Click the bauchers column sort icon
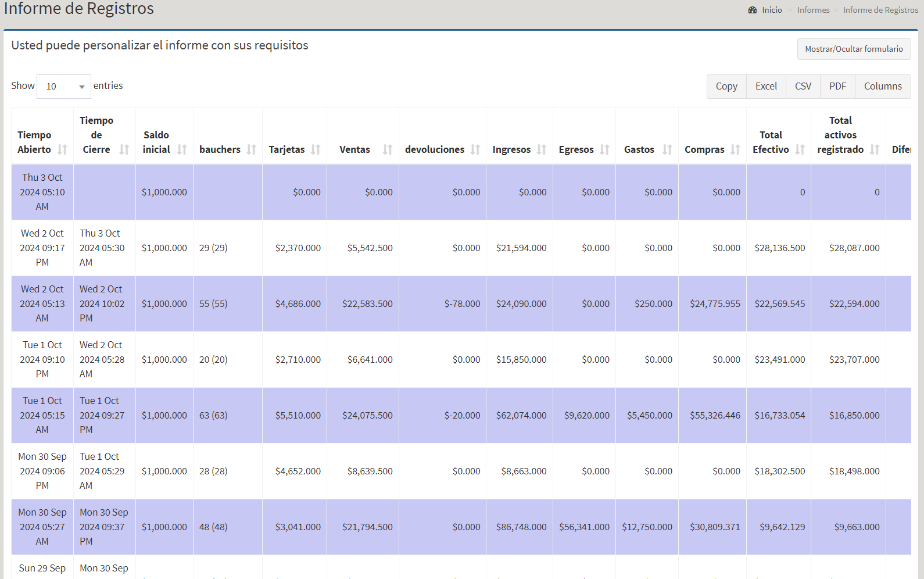Image resolution: width=924 pixels, height=579 pixels. (x=251, y=149)
